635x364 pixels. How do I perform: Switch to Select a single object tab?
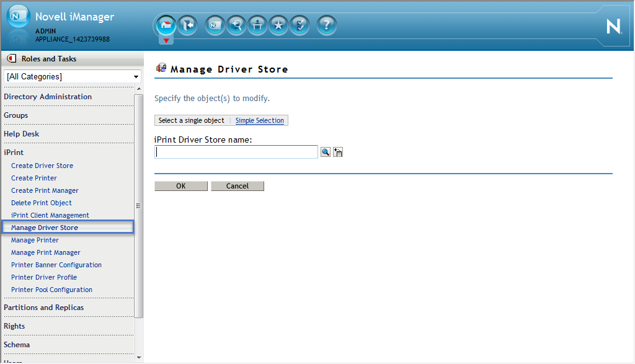pos(191,121)
